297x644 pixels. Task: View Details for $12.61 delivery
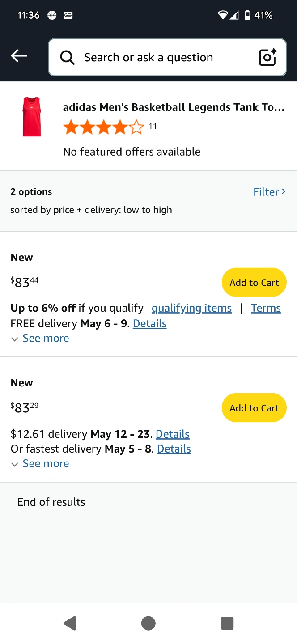(173, 434)
